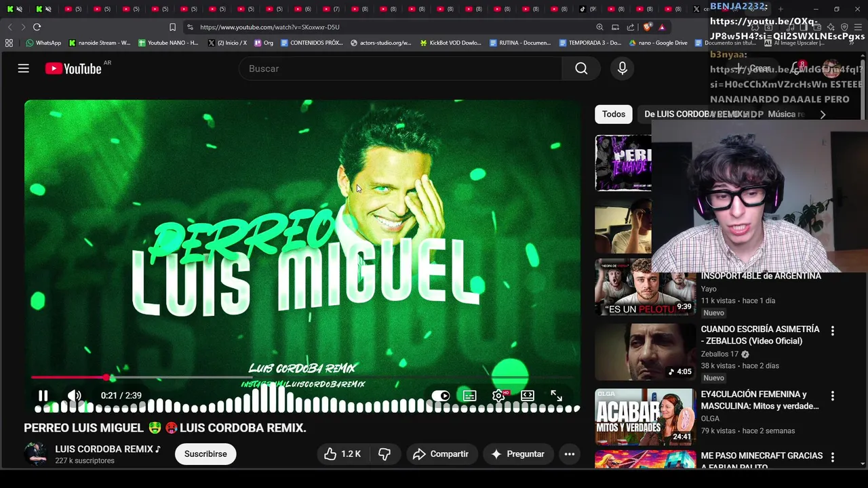Open the RUTINA document bookmark
Viewport: 868px width, 488px height.
pos(520,43)
